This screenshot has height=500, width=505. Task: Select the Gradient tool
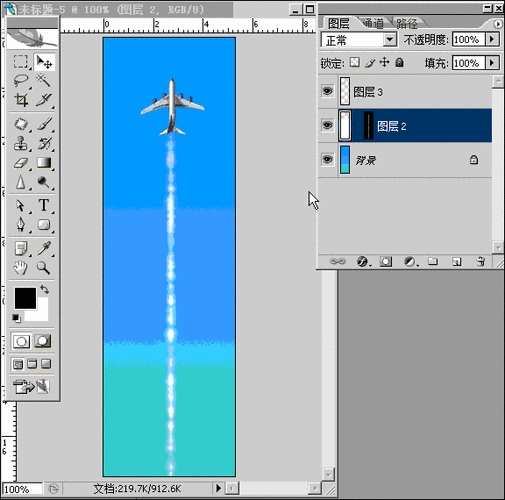pyautogui.click(x=44, y=163)
